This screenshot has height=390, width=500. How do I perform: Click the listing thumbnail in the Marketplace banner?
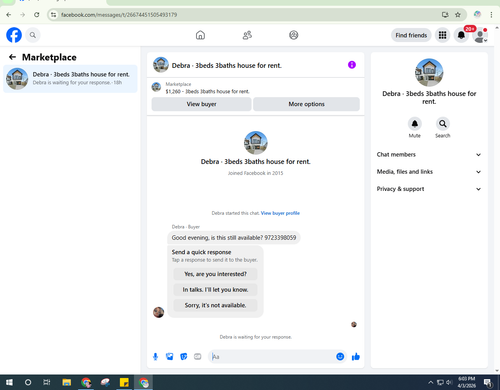[156, 87]
